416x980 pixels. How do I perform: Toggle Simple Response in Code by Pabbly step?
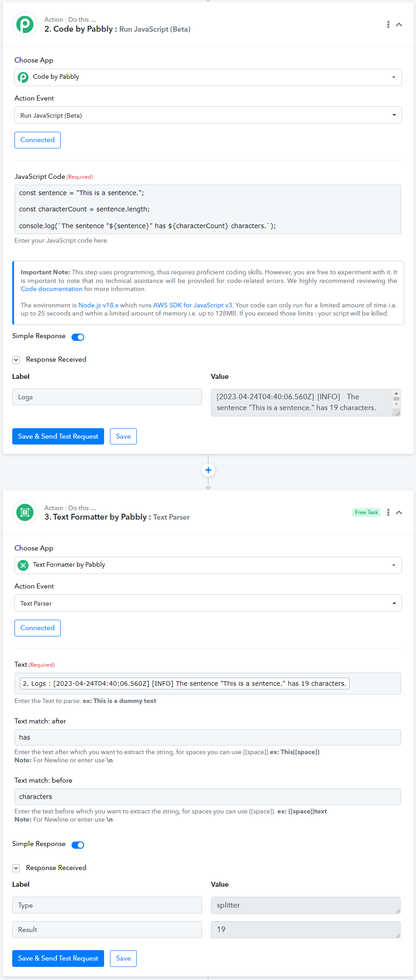(78, 337)
